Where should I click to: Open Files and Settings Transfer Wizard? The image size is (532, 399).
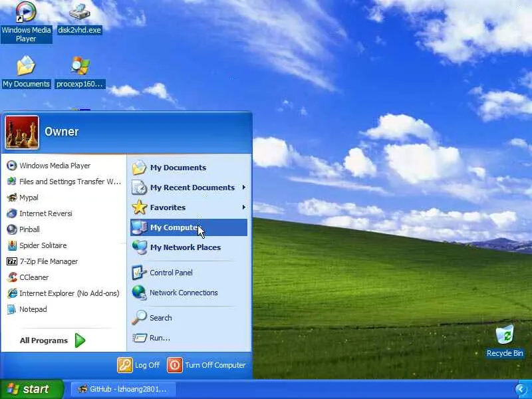pyautogui.click(x=63, y=182)
